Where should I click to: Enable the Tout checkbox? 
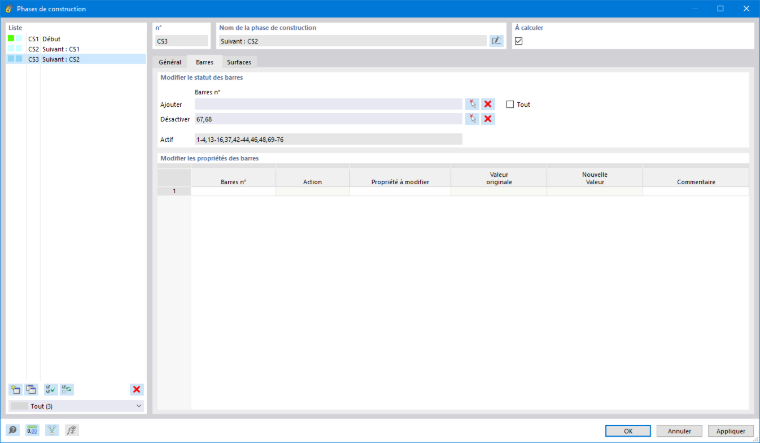pyautogui.click(x=510, y=104)
